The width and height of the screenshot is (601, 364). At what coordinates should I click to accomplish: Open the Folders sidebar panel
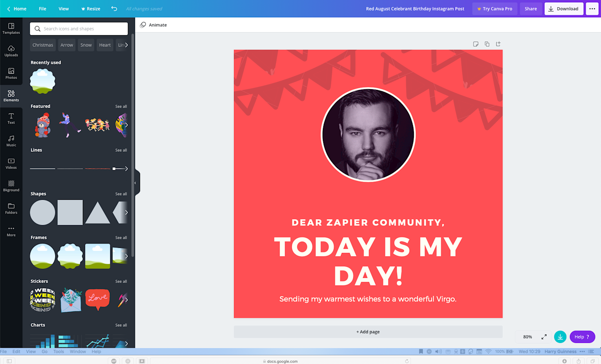pyautogui.click(x=11, y=208)
